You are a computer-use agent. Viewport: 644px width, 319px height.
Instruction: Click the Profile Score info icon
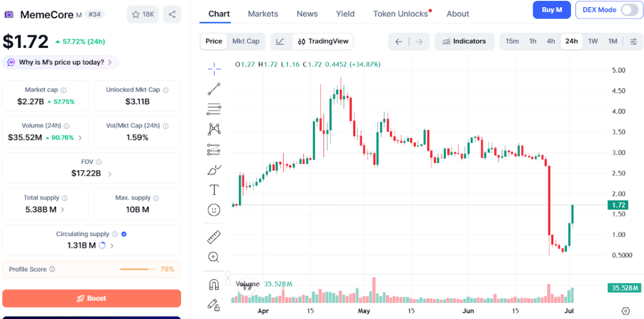(52, 270)
